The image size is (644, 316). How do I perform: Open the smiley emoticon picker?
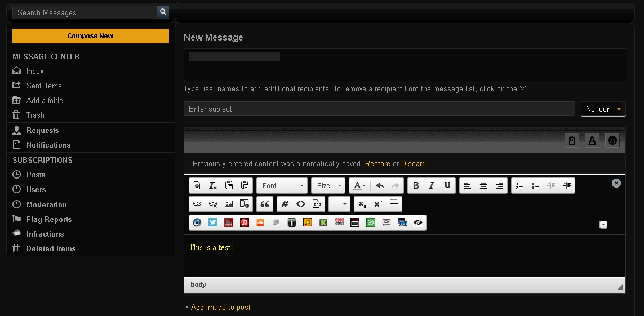612,140
